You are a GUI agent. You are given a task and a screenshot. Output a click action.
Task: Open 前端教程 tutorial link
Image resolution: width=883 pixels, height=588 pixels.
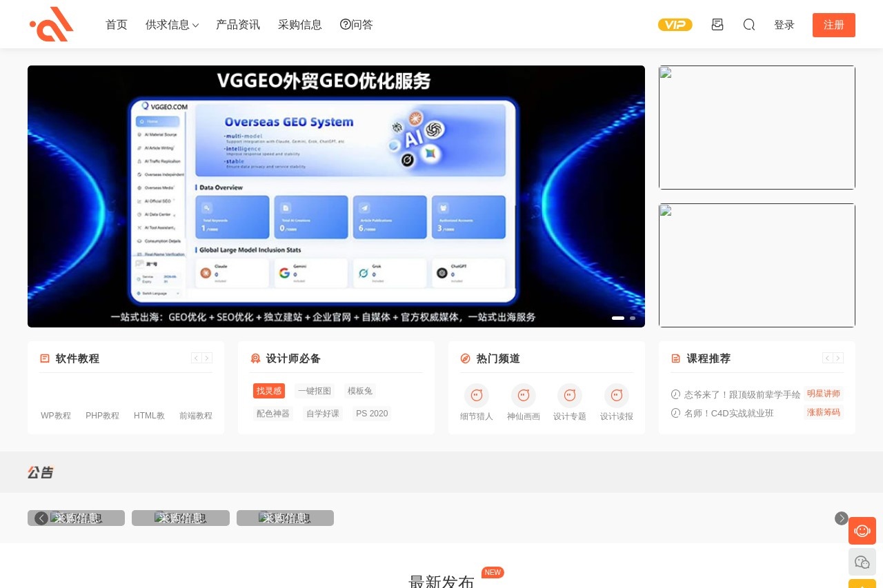point(196,416)
